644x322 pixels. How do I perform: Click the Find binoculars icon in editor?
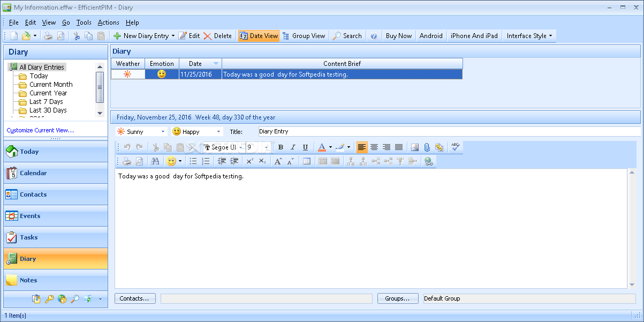click(x=155, y=161)
